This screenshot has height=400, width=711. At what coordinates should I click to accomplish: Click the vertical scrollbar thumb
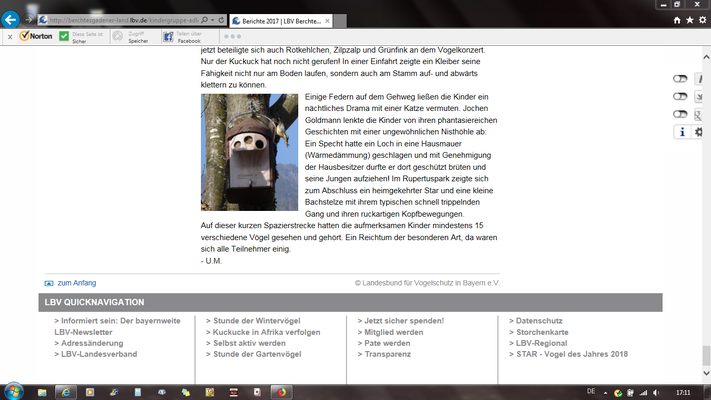click(706, 356)
